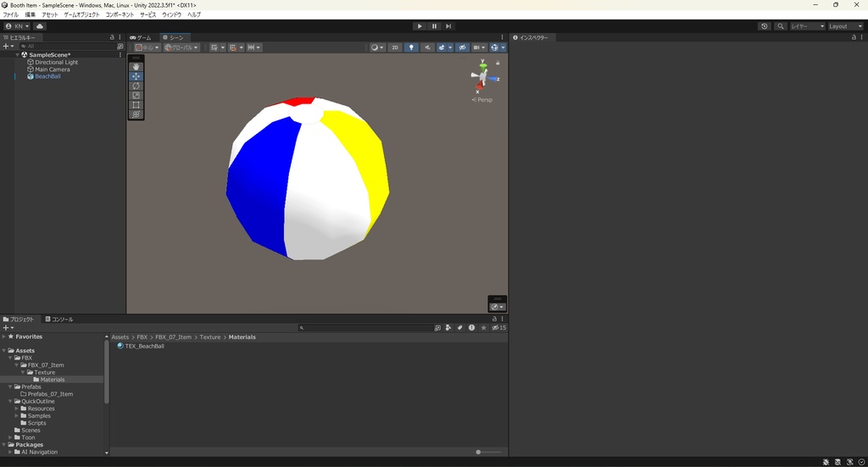
Task: Select the Rect tool
Action: click(x=136, y=104)
